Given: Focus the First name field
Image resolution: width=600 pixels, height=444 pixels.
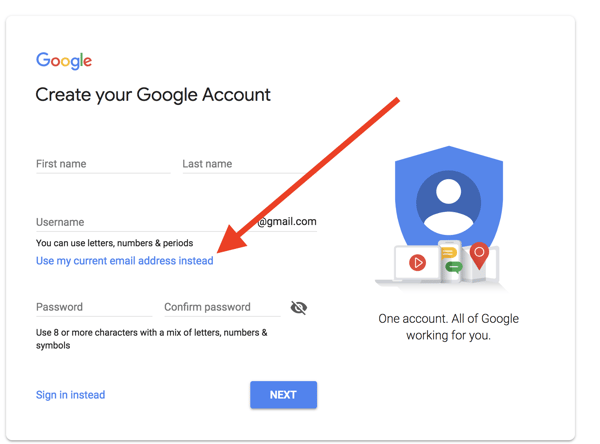Looking at the screenshot, I should tap(103, 164).
